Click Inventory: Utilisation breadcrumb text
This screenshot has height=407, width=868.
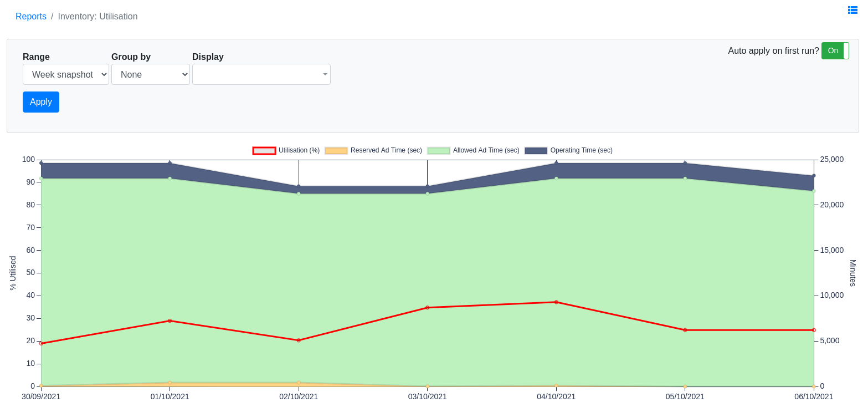click(x=97, y=17)
